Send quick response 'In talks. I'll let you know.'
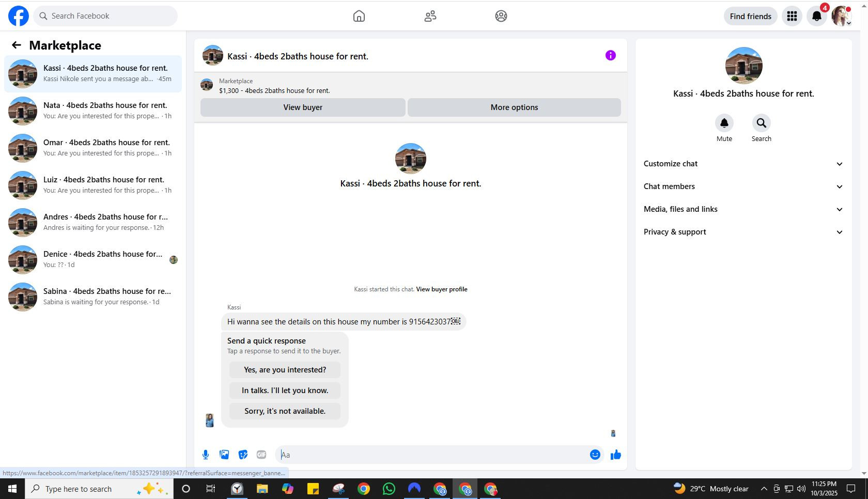Viewport: 868px width, 499px height. click(285, 391)
